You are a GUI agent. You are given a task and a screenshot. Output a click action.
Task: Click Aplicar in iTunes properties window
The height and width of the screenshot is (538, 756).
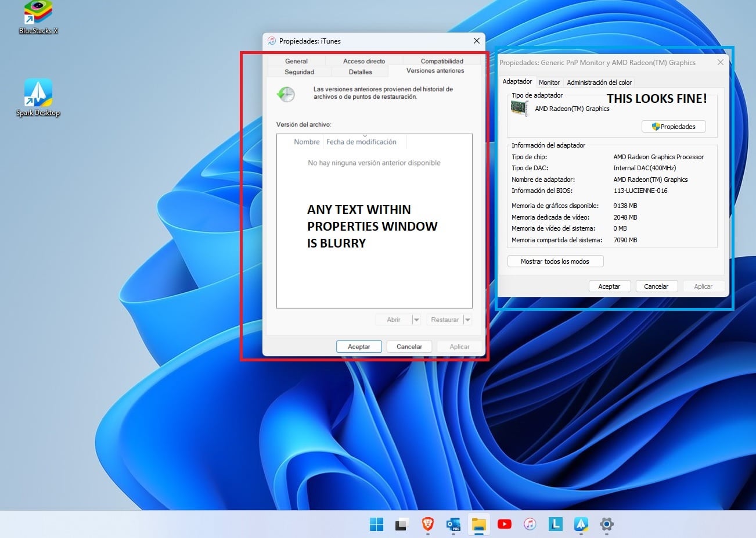[x=459, y=346]
